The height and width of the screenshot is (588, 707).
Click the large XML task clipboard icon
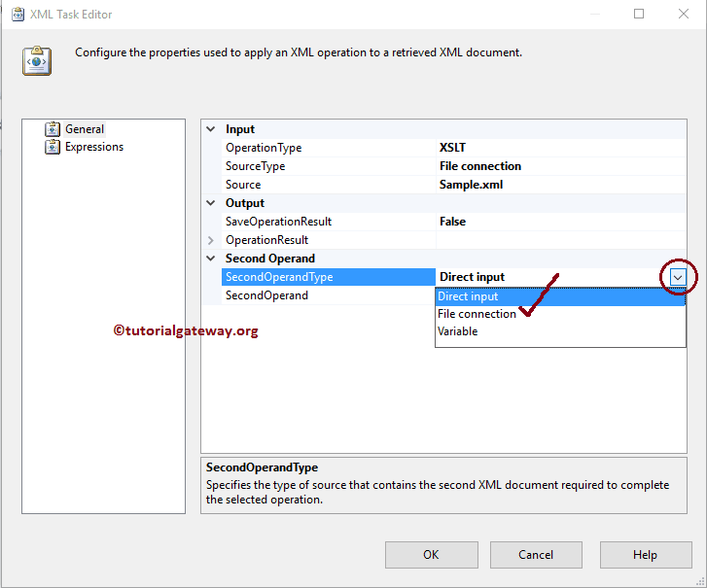click(37, 61)
